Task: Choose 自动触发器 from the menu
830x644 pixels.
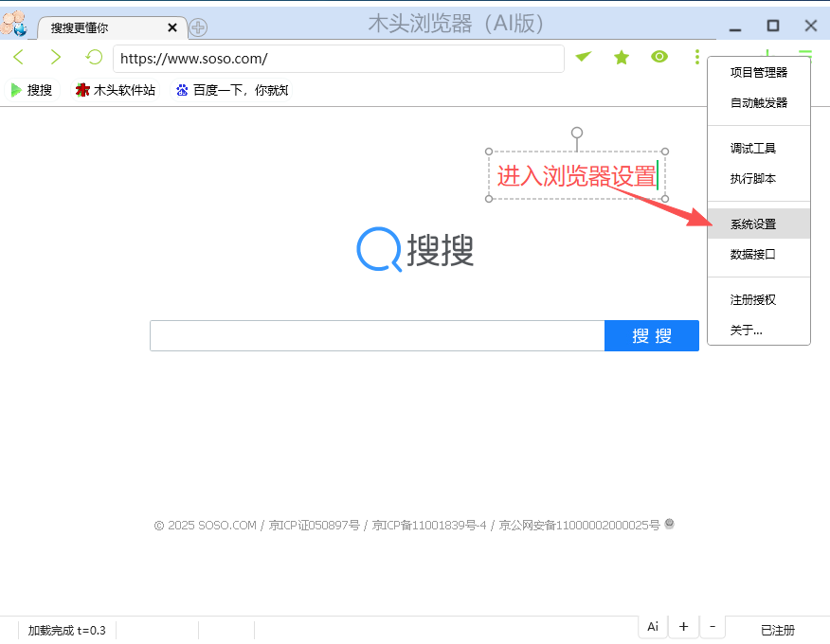Action: coord(759,102)
